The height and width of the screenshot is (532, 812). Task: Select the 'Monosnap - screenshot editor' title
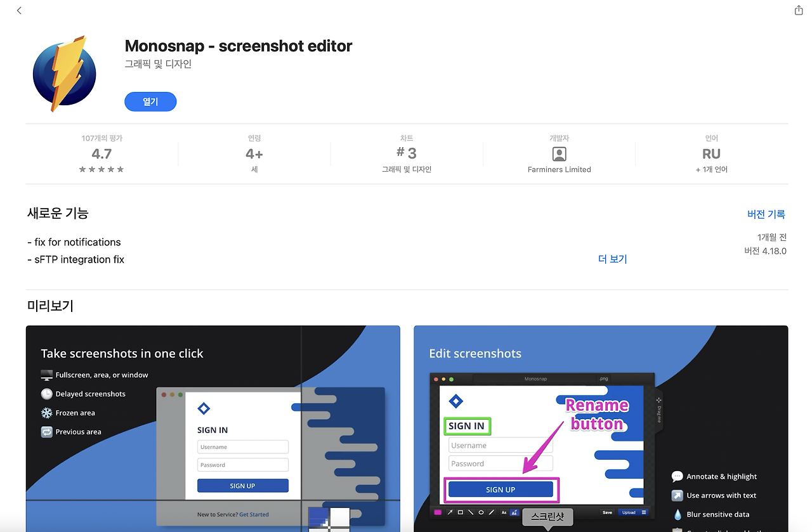tap(239, 46)
